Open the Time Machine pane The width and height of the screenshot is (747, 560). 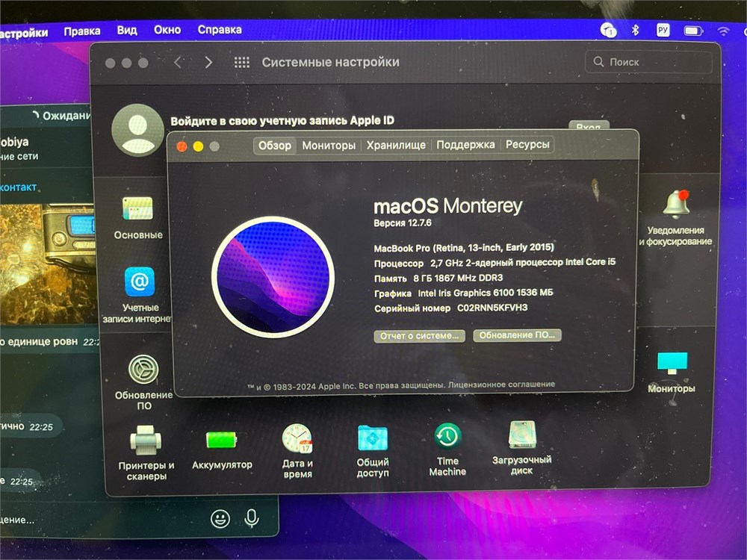[447, 437]
